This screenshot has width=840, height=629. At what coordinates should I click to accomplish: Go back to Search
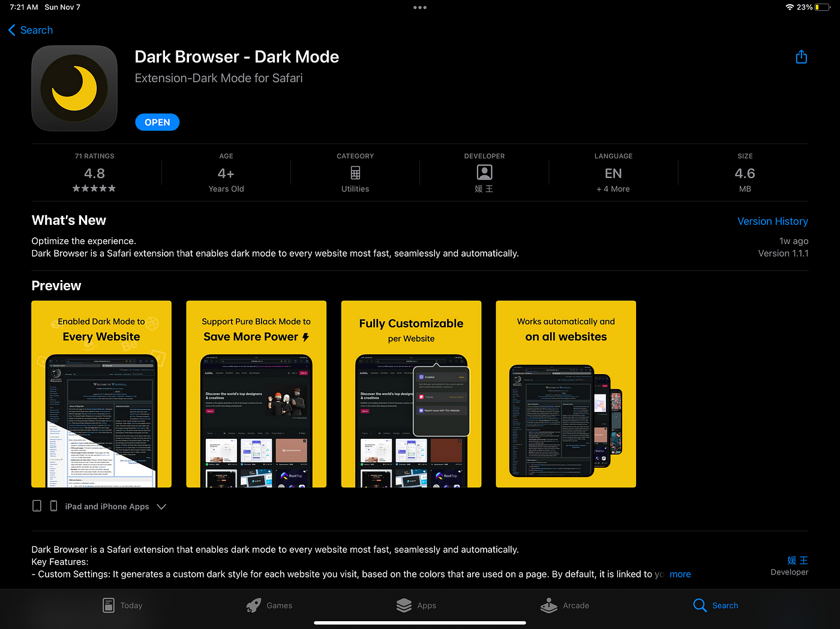31,30
